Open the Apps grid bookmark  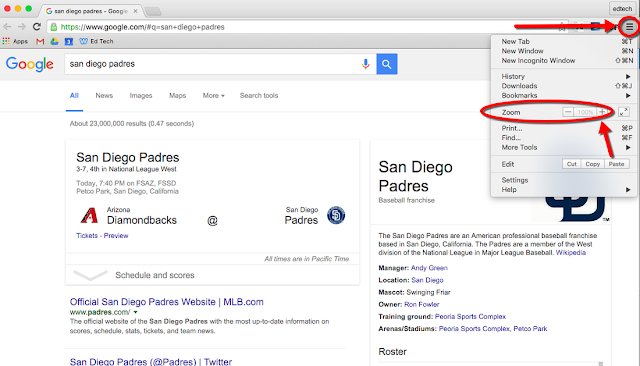coord(15,41)
